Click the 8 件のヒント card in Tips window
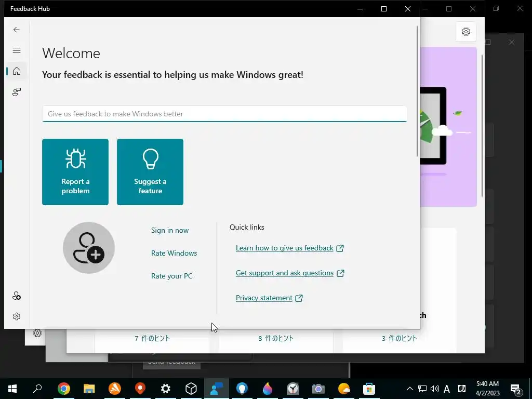Viewport: 532px width, 399px height. pyautogui.click(x=275, y=338)
